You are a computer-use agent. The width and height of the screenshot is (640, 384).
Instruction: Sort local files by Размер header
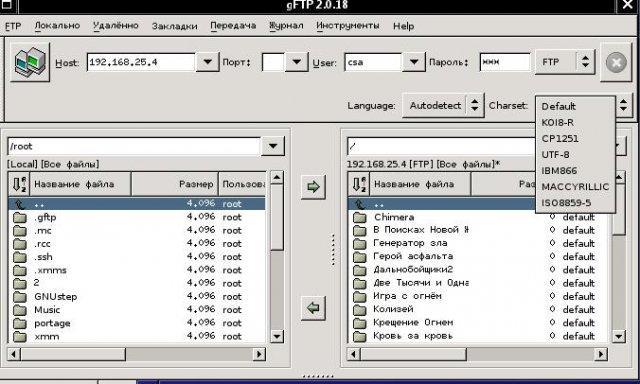pyautogui.click(x=175, y=184)
